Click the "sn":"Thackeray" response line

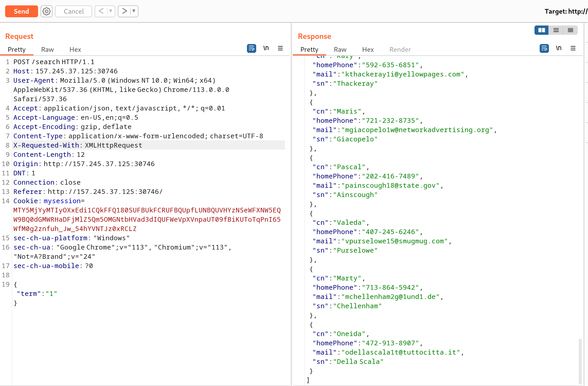click(x=345, y=83)
